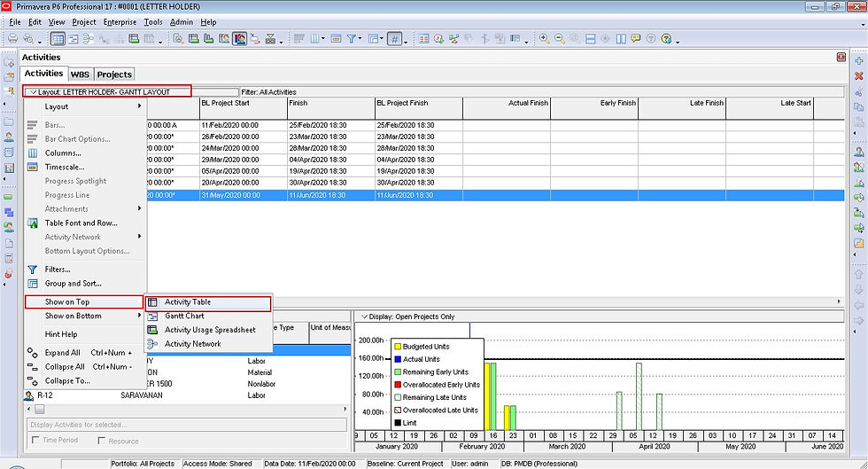This screenshot has height=469, width=868.
Task: Open the Admin menu
Action: 181,22
